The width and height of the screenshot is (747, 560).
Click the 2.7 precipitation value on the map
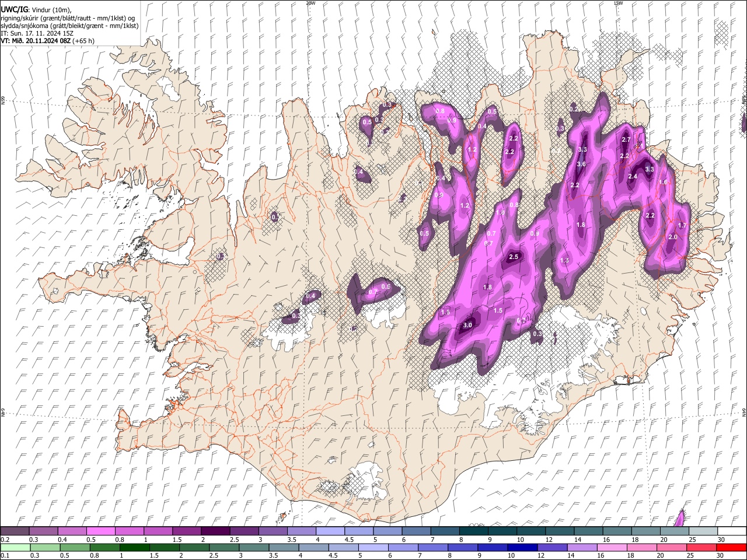point(626,139)
